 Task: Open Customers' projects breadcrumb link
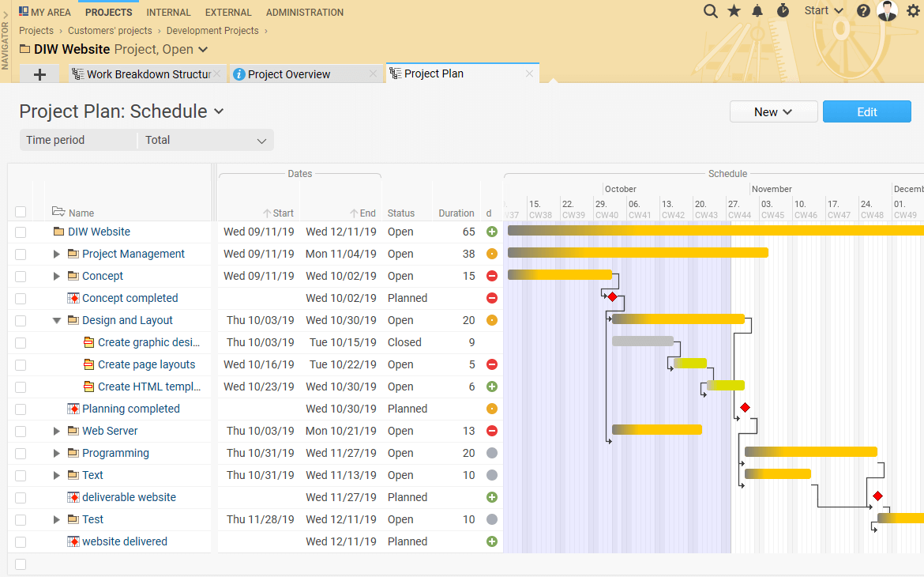(110, 31)
